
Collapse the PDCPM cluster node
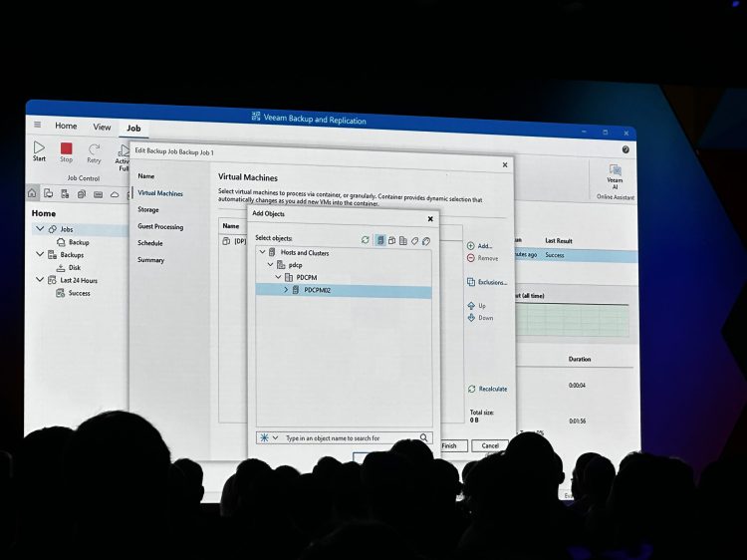click(278, 277)
